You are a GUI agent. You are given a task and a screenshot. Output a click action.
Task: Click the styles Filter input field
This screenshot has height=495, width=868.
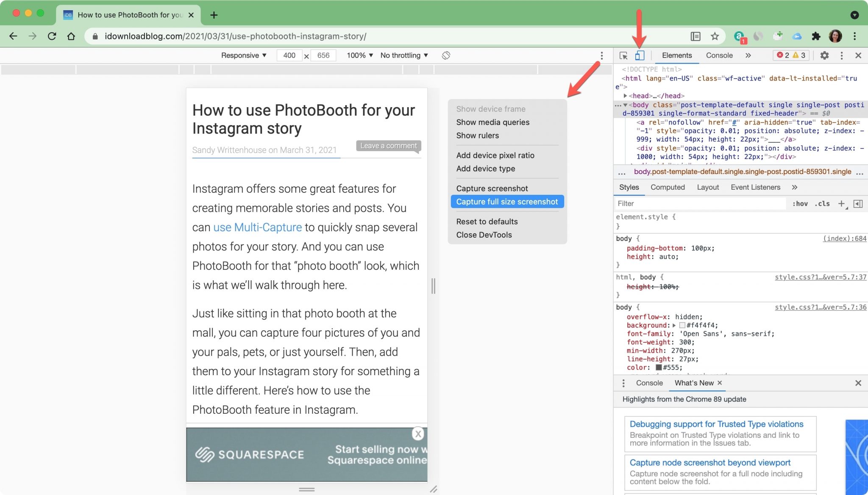[x=701, y=204]
